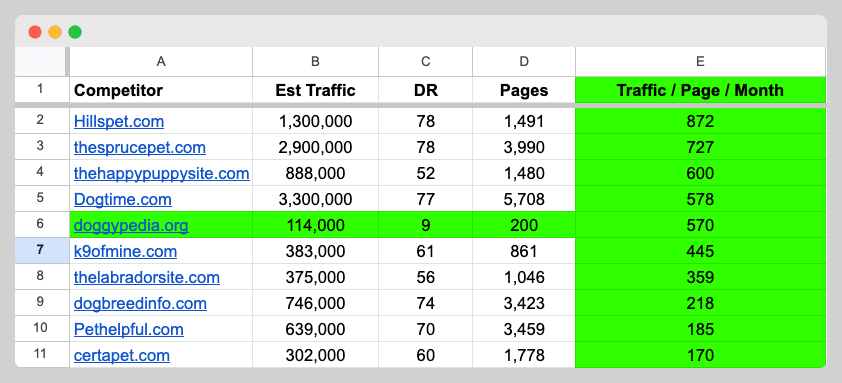Select column E header
This screenshot has height=383, width=842.
click(700, 62)
